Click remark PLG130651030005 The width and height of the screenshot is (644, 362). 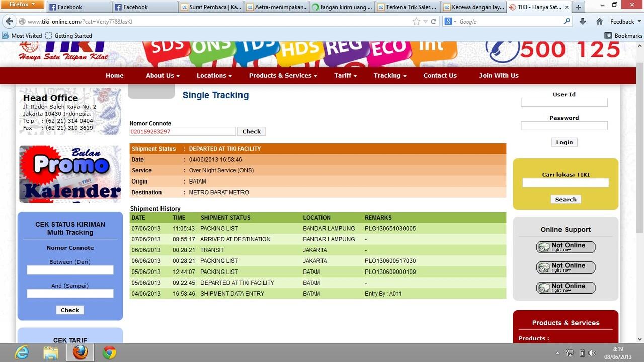(x=390, y=228)
